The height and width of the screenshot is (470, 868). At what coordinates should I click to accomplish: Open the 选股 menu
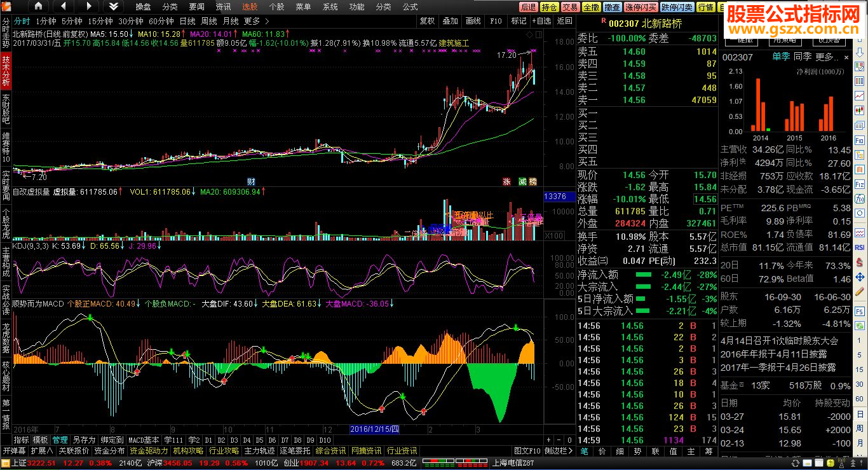click(x=250, y=7)
